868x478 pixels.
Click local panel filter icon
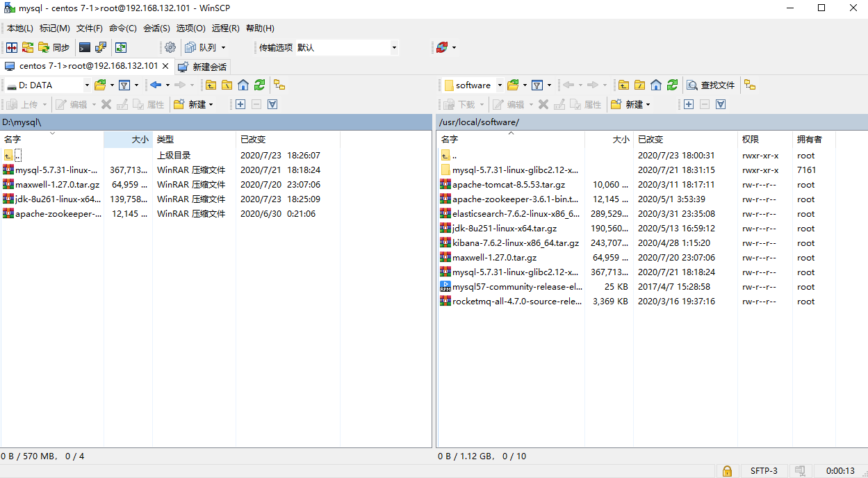tap(124, 85)
